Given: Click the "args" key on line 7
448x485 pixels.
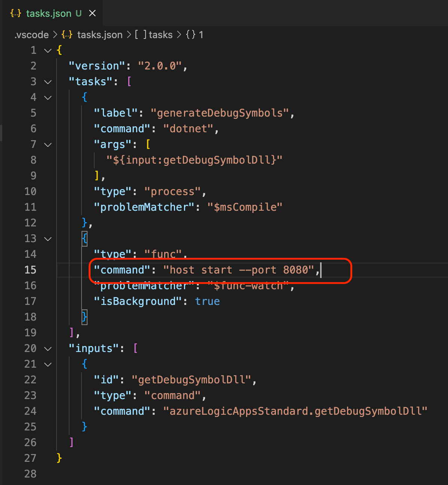Looking at the screenshot, I should [x=113, y=145].
